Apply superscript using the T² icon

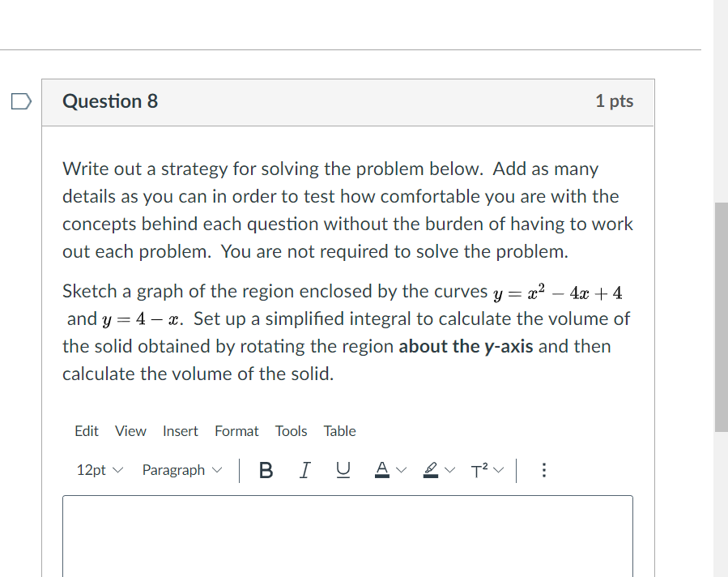(x=478, y=470)
